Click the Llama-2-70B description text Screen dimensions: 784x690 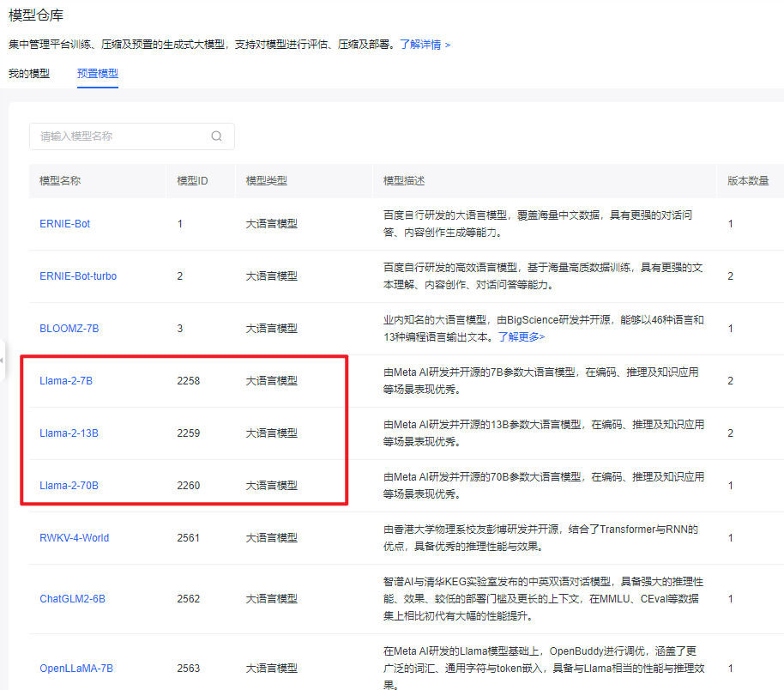tap(544, 486)
